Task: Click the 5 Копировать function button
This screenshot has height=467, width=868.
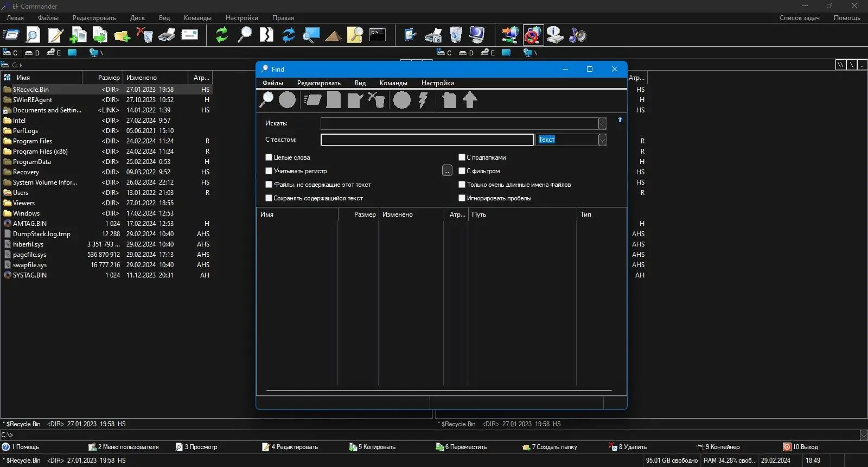Action: [x=373, y=447]
